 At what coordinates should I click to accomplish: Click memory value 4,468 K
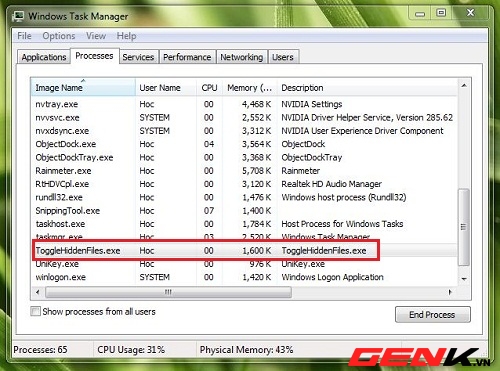(257, 104)
